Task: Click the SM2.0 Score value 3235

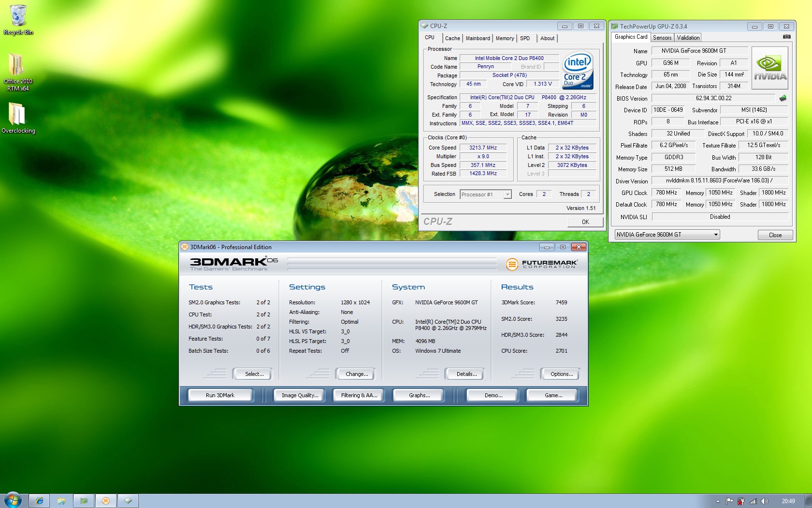Action: 561,319
